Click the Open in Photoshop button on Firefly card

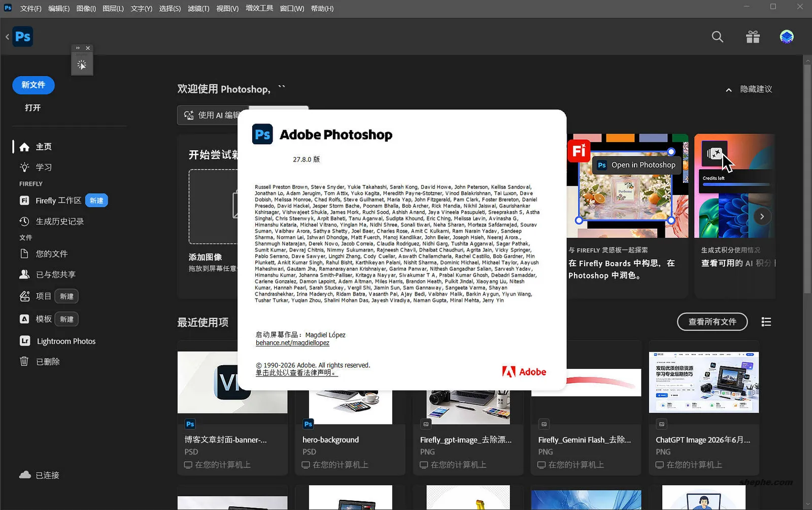click(x=637, y=165)
